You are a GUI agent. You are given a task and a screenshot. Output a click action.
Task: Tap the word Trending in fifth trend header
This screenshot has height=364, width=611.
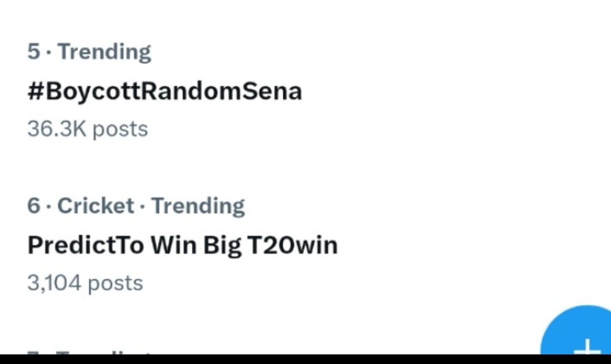click(x=105, y=52)
